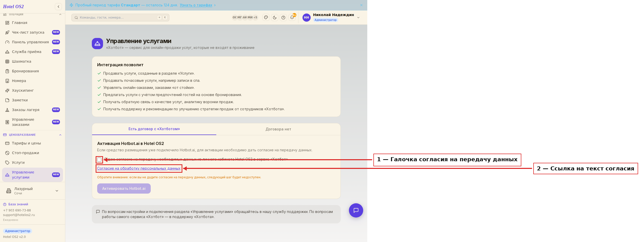Click the Услуги tag icon

tap(7, 163)
